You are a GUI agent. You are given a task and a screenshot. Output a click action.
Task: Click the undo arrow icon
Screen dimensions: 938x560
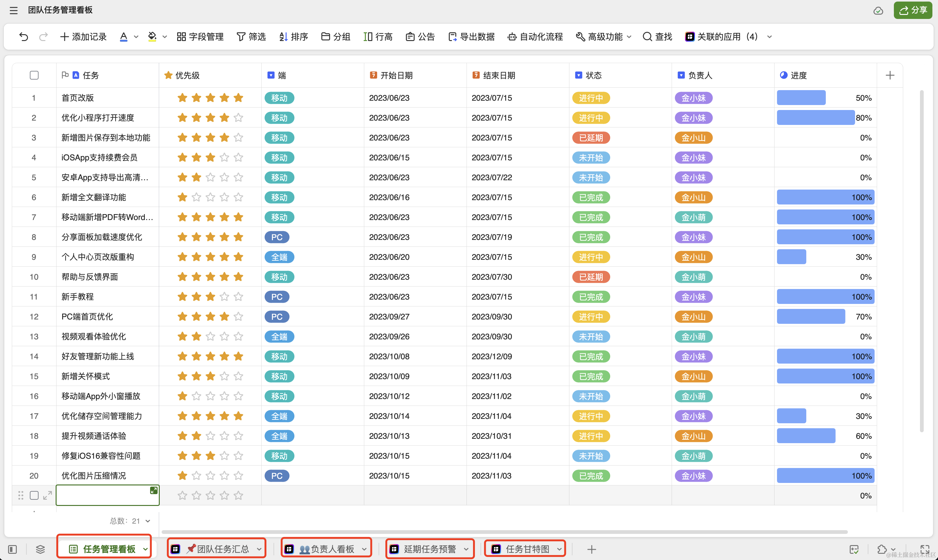click(23, 37)
